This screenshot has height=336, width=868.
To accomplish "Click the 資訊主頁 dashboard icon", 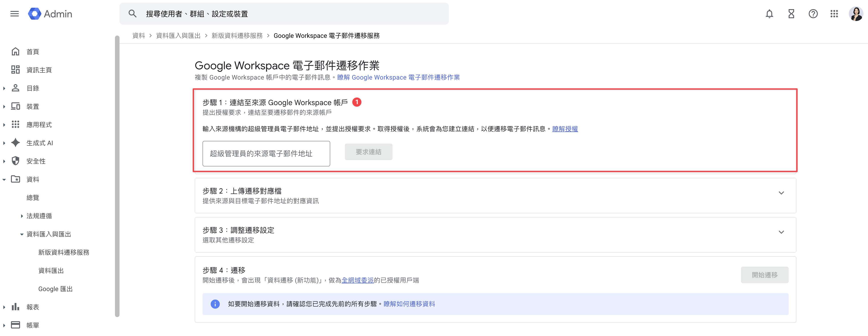I will click(16, 70).
